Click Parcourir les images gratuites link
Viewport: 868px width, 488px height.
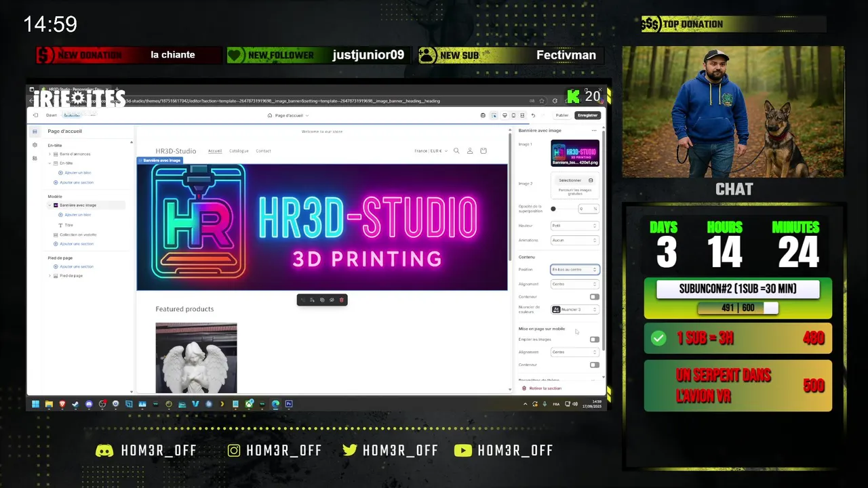pyautogui.click(x=575, y=192)
